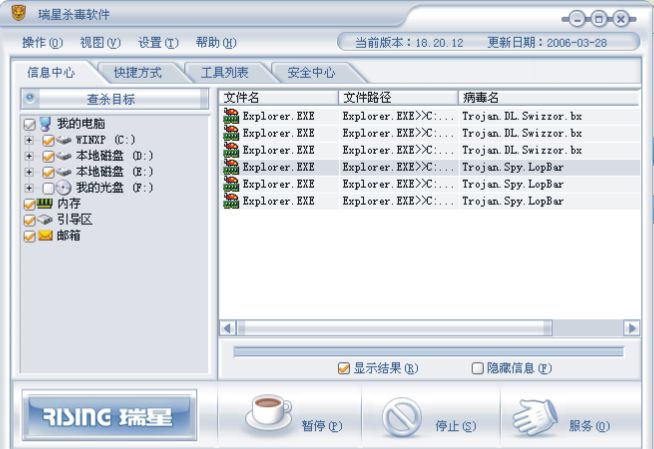Click virus icon of third Trojan.DL.Swizzor.bx row
The width and height of the screenshot is (654, 449).
click(231, 150)
